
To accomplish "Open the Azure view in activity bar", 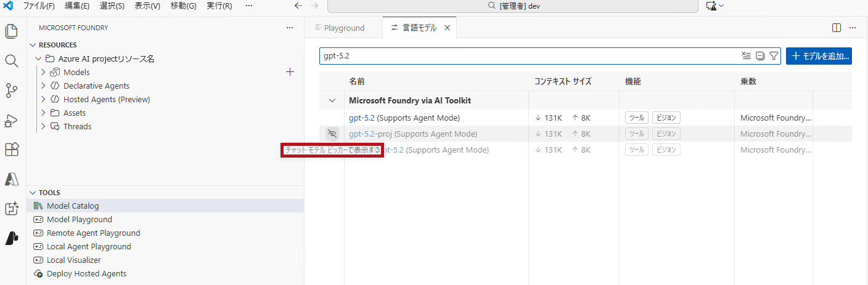I will click(x=12, y=179).
